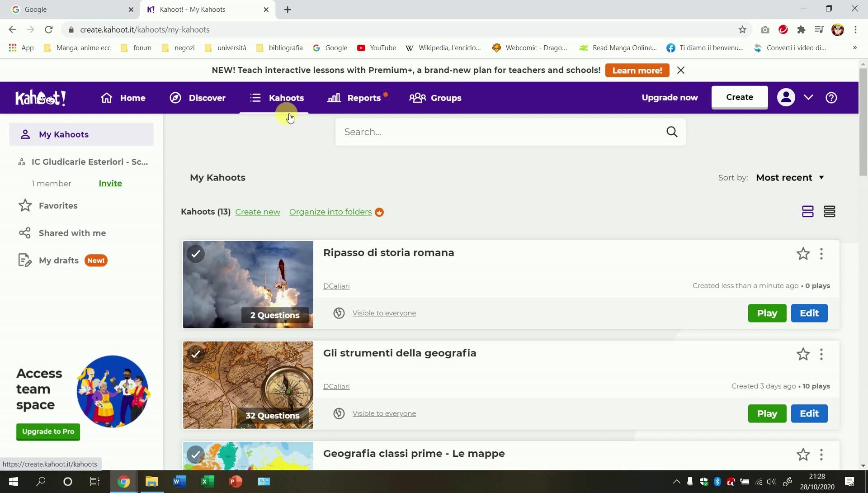Click the profile avatar icon in navbar
Screen dimensions: 868x493
tap(786, 98)
